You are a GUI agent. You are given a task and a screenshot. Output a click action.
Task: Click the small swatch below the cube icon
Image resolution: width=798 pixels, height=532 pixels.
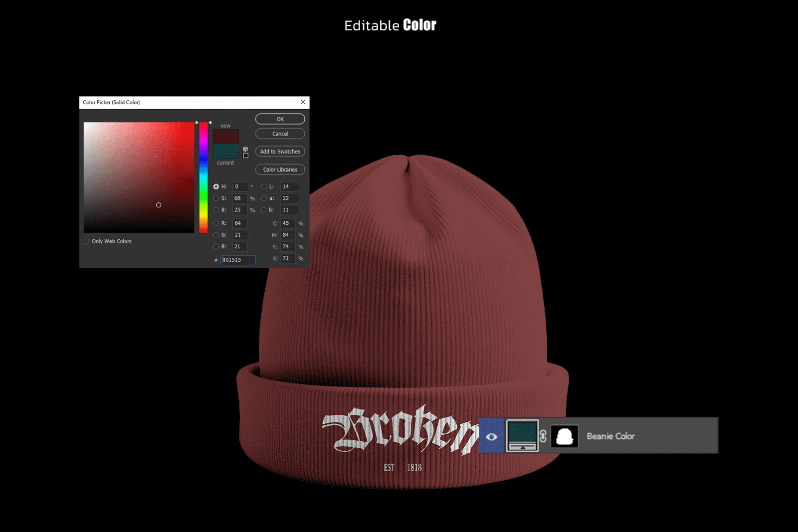point(245,155)
